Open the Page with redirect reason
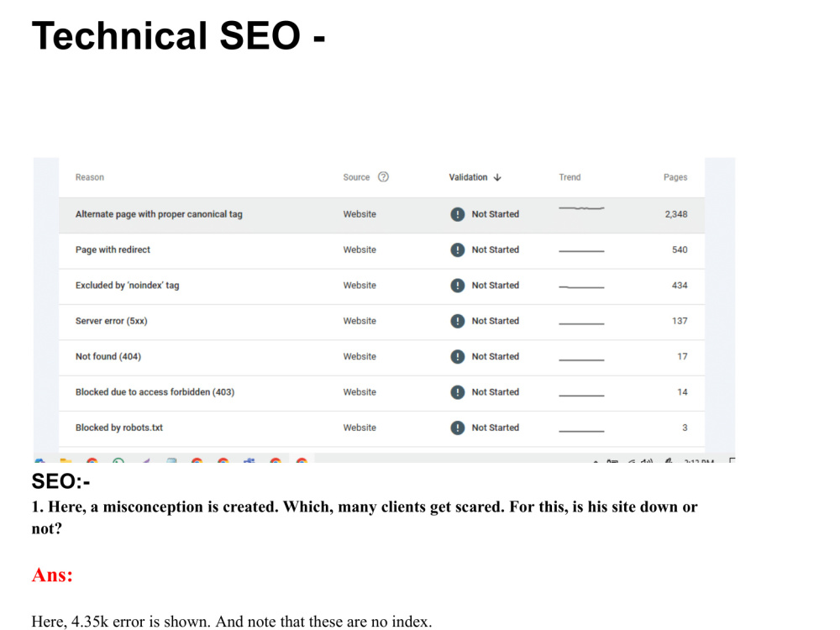Viewport: 840px width, 630px height. point(113,249)
